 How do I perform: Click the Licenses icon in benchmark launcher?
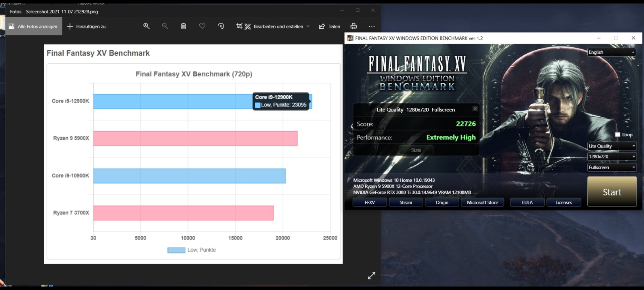tap(563, 202)
